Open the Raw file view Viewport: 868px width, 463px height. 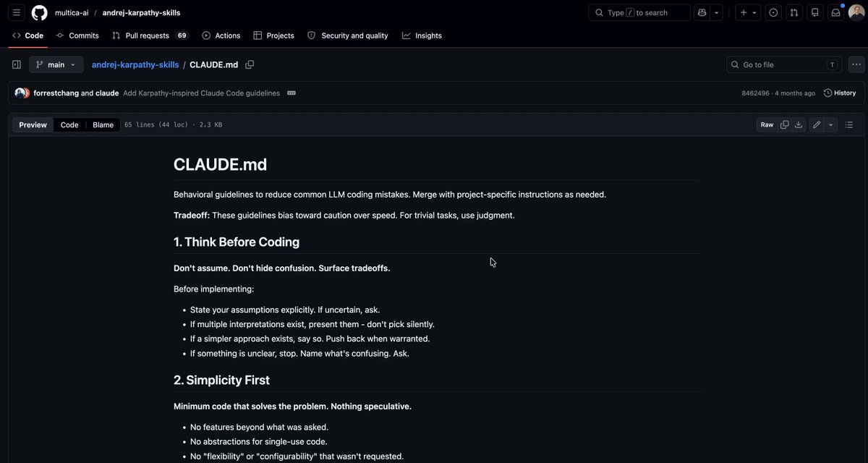point(767,124)
